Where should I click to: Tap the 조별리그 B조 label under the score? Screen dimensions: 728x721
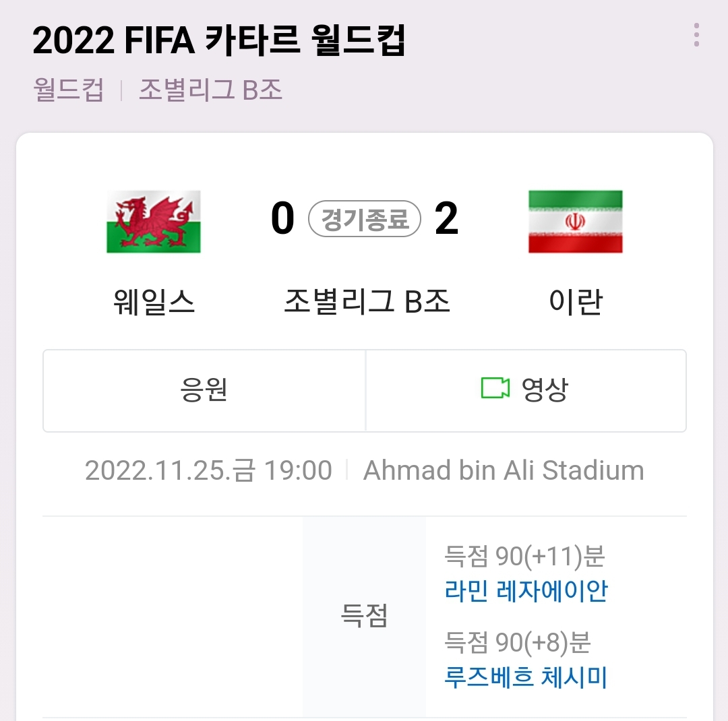tap(367, 301)
